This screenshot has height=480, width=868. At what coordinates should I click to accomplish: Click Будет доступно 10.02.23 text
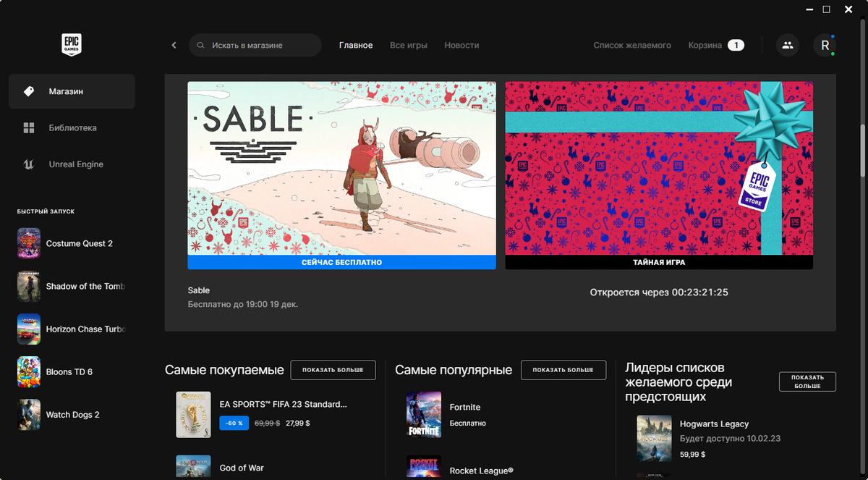(731, 439)
